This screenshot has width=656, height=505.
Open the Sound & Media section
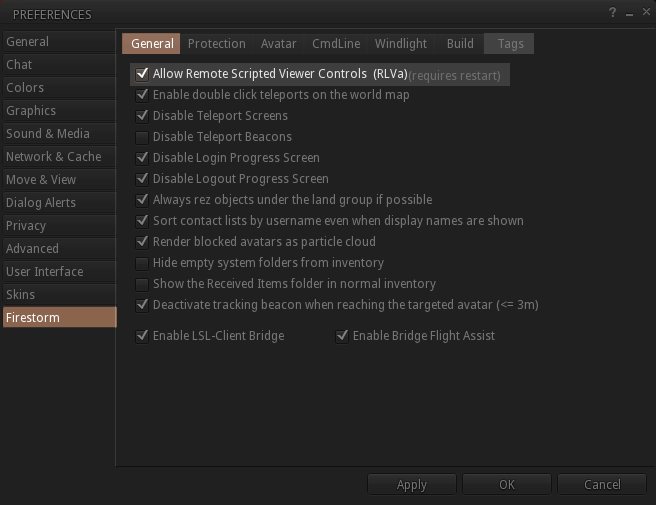[x=47, y=134]
